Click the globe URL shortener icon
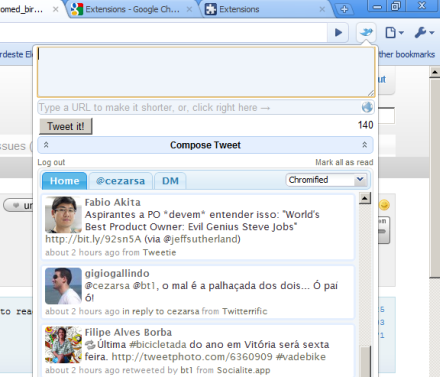440x377 pixels. (x=367, y=107)
